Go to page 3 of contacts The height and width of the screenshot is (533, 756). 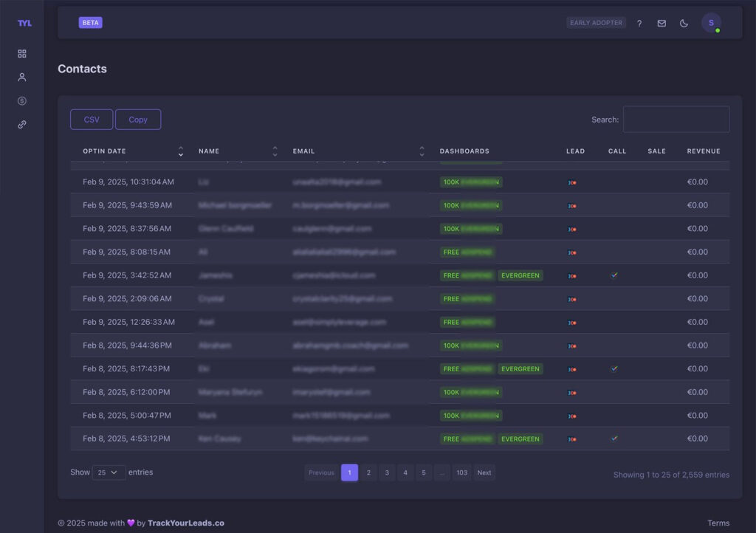(387, 472)
